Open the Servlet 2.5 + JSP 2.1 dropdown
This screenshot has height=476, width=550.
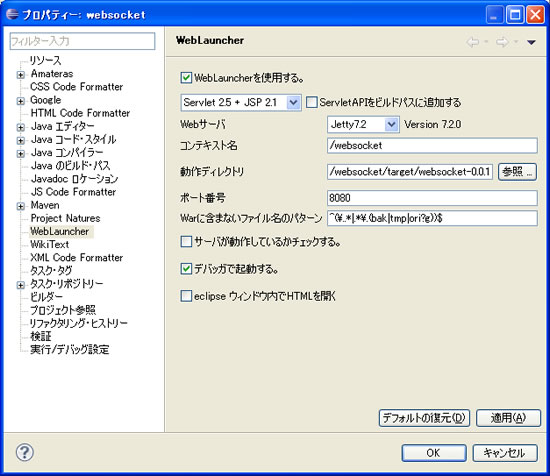pyautogui.click(x=293, y=103)
